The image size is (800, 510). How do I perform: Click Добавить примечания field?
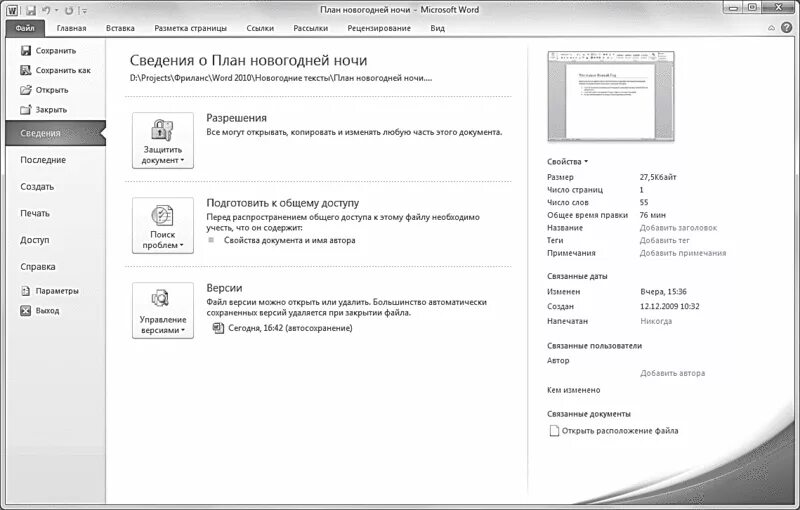(683, 253)
